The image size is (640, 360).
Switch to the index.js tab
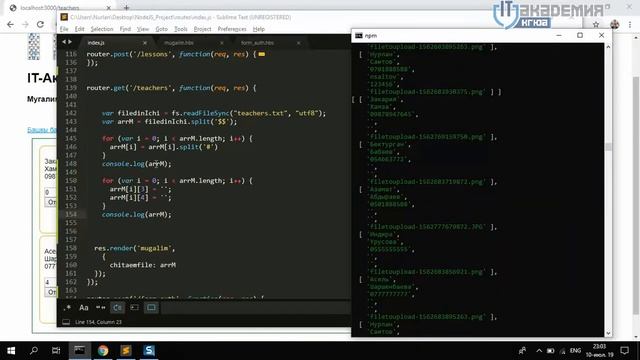click(96, 42)
